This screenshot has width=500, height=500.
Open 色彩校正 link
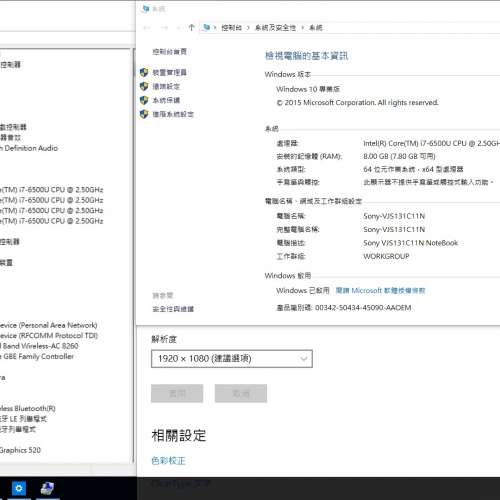pos(168,461)
